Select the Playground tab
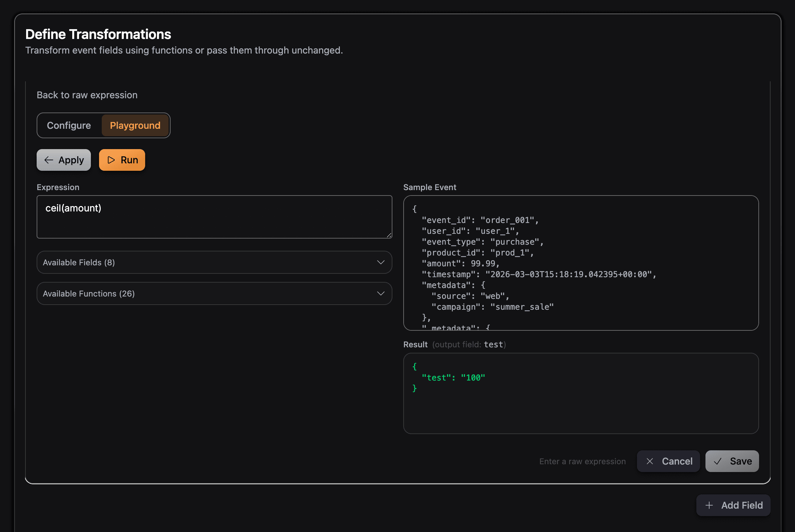The width and height of the screenshot is (795, 532). [135, 125]
